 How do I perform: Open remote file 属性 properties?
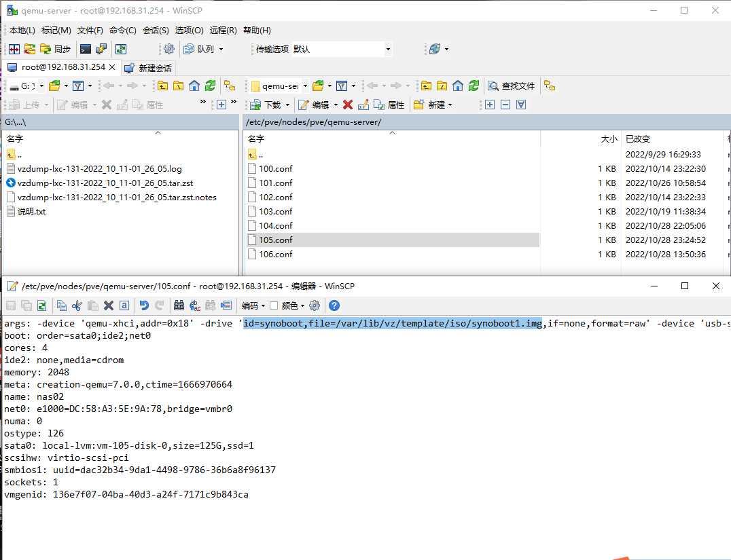[x=389, y=105]
